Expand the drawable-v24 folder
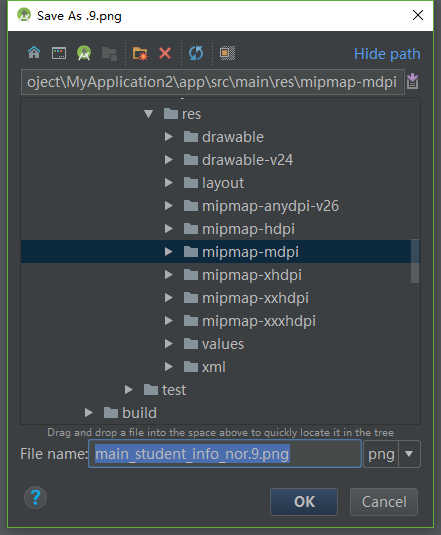The height and width of the screenshot is (535, 441). [168, 160]
